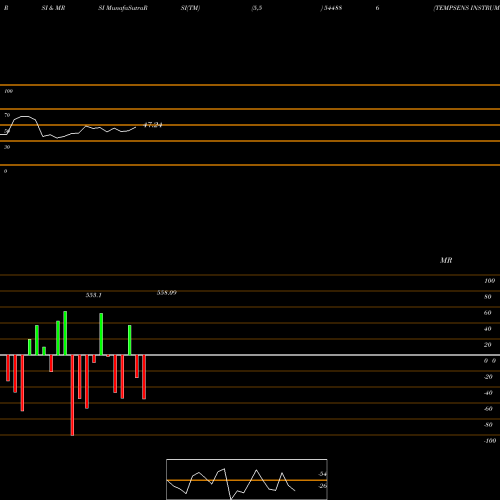Click the RSI line peak near 70
The image size is (500, 500).
(x=25, y=117)
